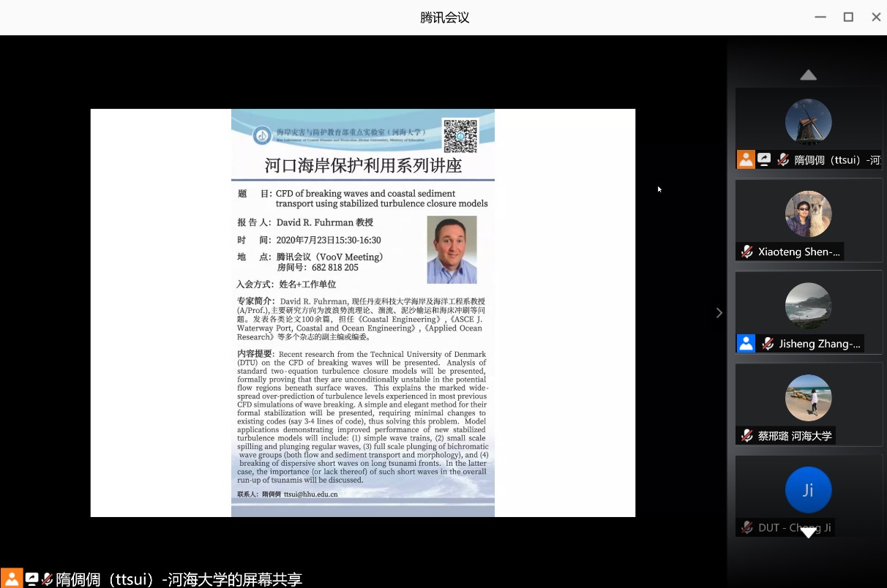Select Xiaoteng Shen's video tile avatar
The image size is (887, 588).
808,214
